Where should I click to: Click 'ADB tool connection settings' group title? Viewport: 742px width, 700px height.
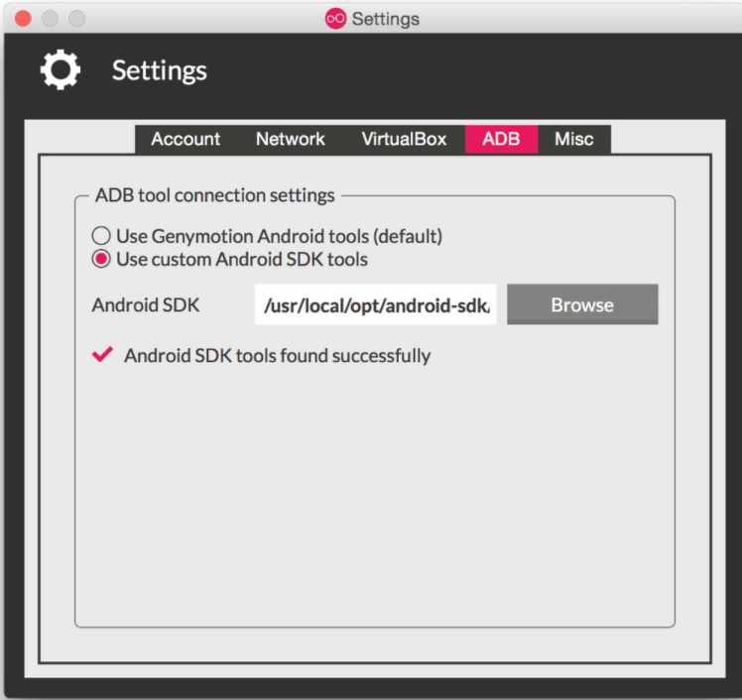pyautogui.click(x=215, y=195)
